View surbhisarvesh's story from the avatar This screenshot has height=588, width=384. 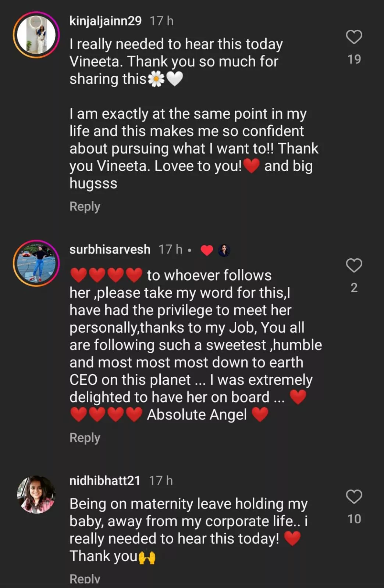click(x=36, y=263)
